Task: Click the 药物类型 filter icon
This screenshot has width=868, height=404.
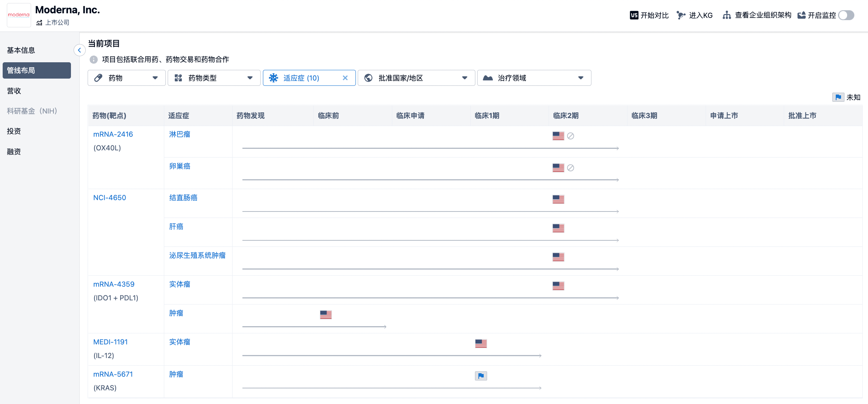Action: 178,78
